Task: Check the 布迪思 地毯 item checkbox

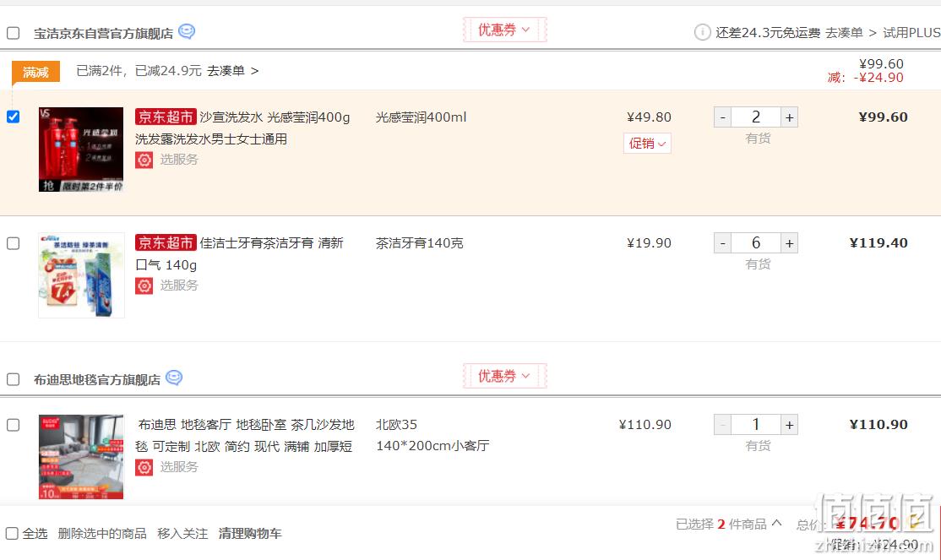Action: point(14,425)
